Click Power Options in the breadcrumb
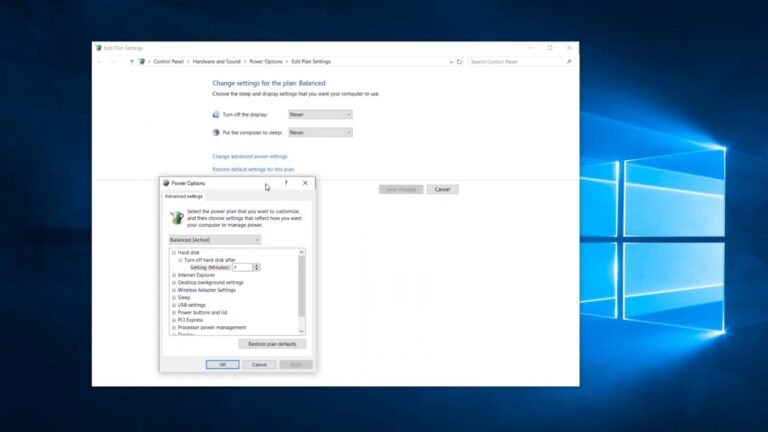 click(x=266, y=62)
